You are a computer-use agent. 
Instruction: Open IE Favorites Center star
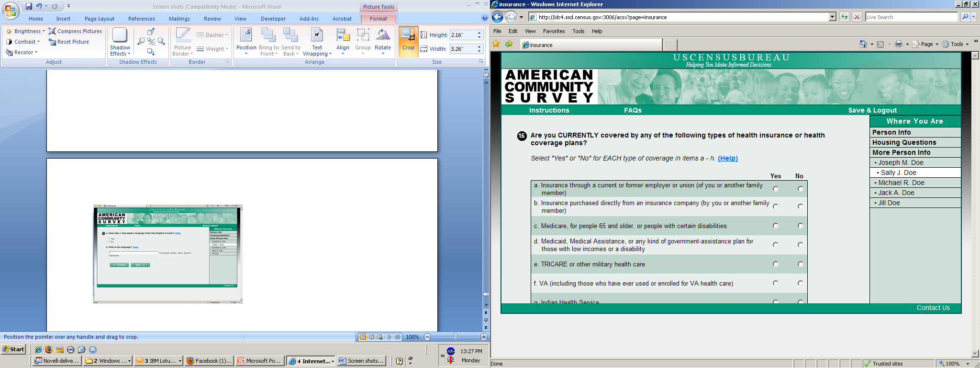coord(496,44)
